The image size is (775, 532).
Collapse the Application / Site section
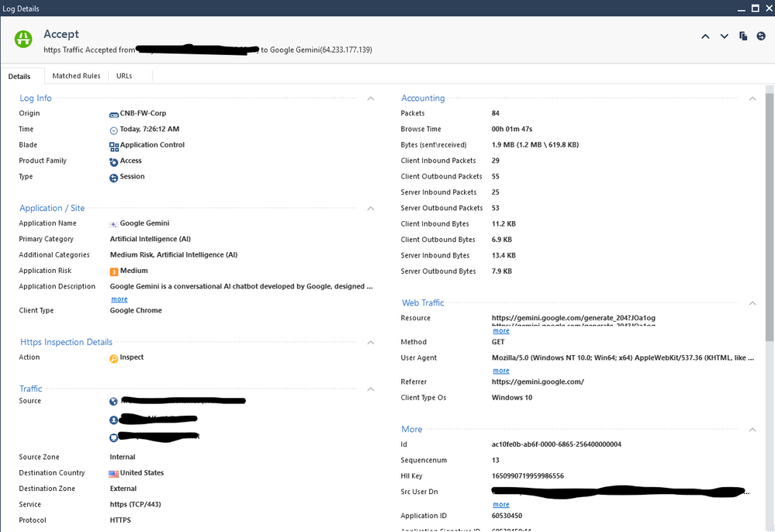tap(371, 209)
